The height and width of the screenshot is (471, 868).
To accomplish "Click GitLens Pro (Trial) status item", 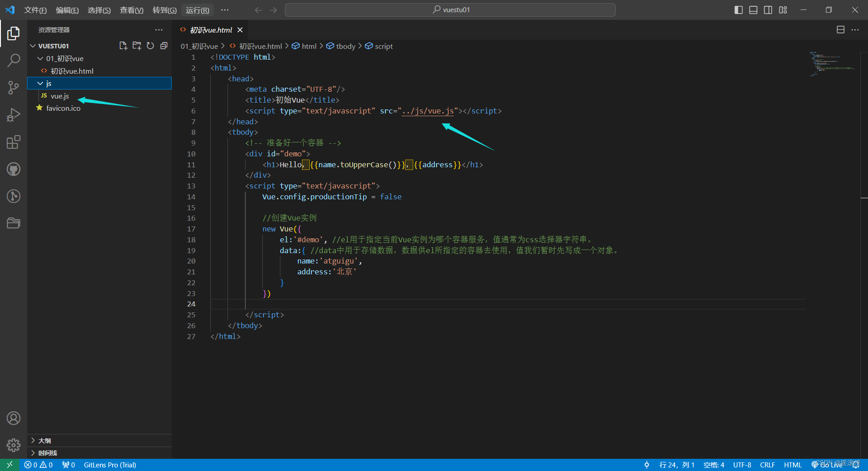I will (110, 465).
